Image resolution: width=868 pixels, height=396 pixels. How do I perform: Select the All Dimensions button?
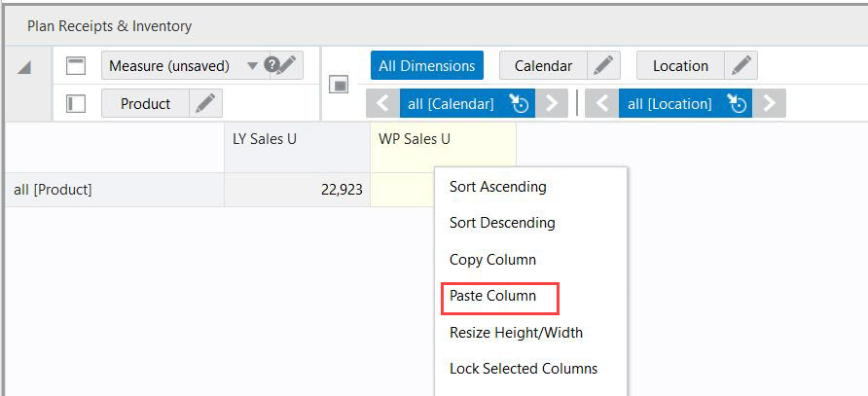coord(426,66)
